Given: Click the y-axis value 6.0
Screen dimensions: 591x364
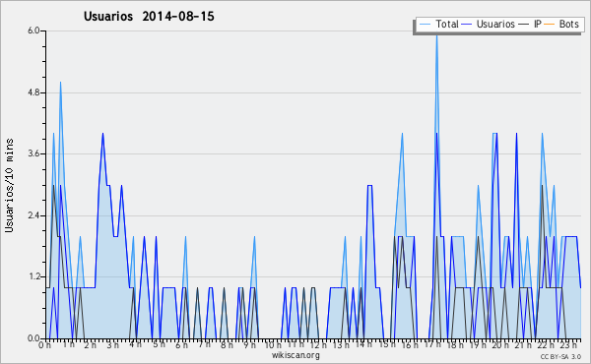Looking at the screenshot, I should click(x=33, y=30).
